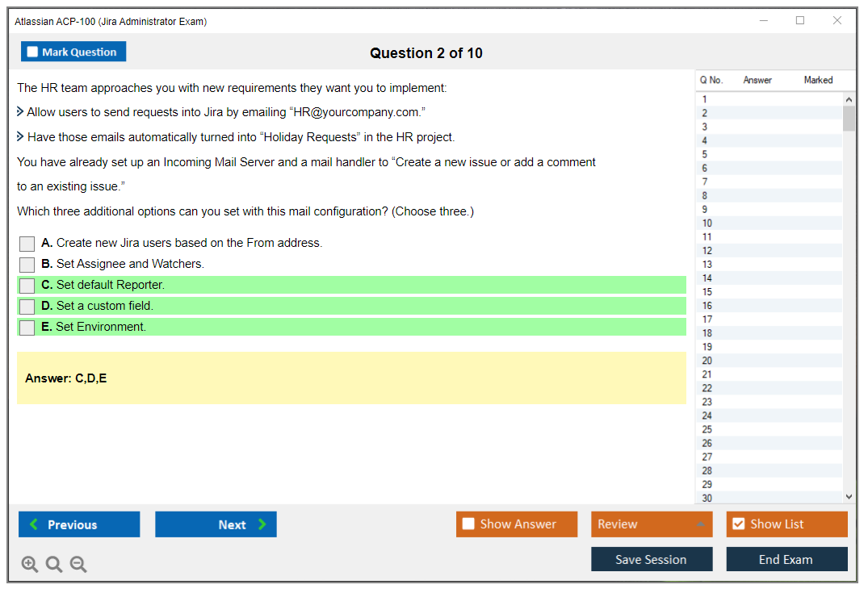Tick the Mark Question checkbox
This screenshot has width=868, height=593.
click(x=32, y=52)
